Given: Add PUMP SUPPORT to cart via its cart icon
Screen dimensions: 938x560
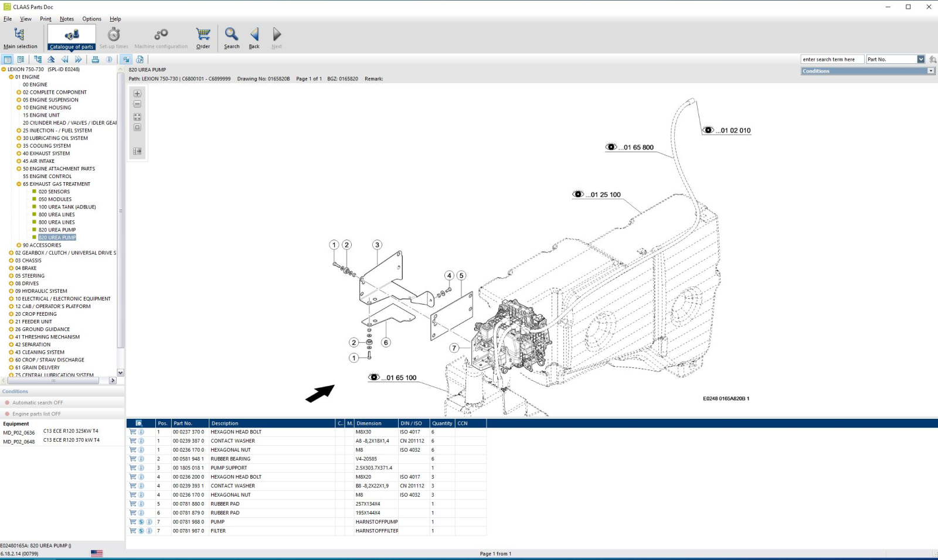Looking at the screenshot, I should 132,468.
